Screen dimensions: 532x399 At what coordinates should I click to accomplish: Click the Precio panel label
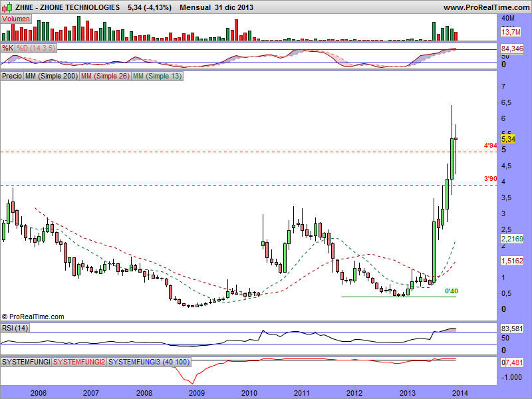(12, 76)
